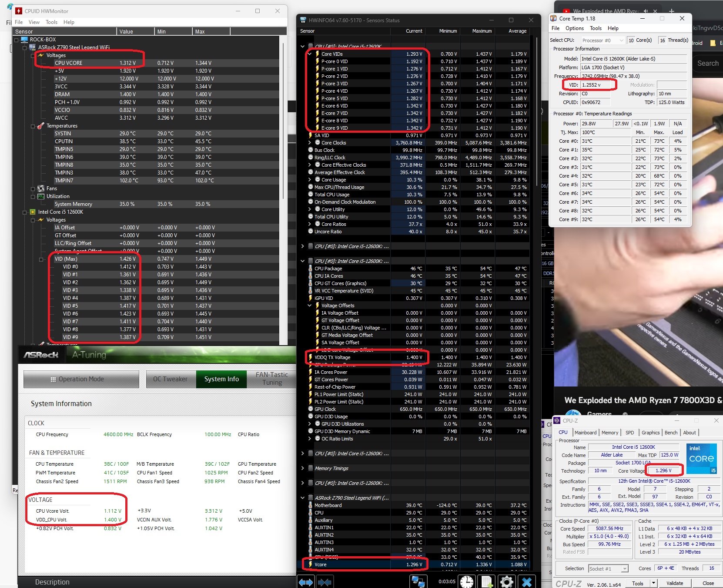
Task: Open the Options menu in Core Temp
Action: (x=574, y=28)
